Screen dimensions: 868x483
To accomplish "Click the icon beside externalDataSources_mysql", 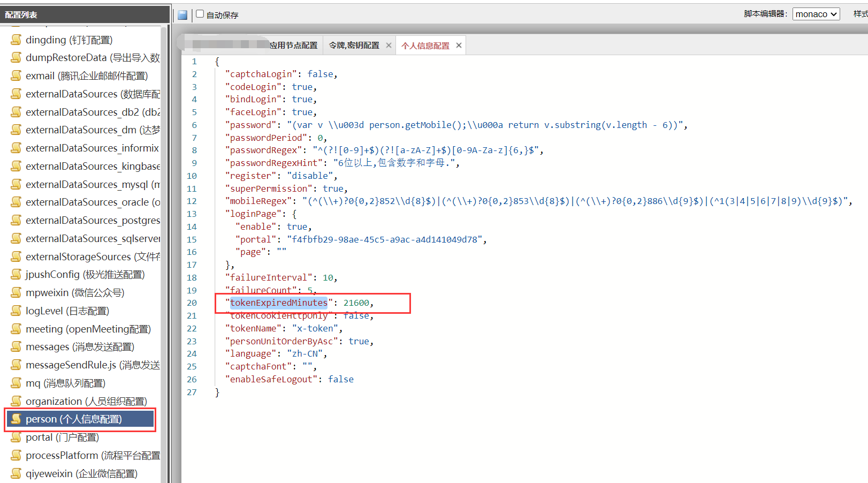I will pyautogui.click(x=17, y=184).
